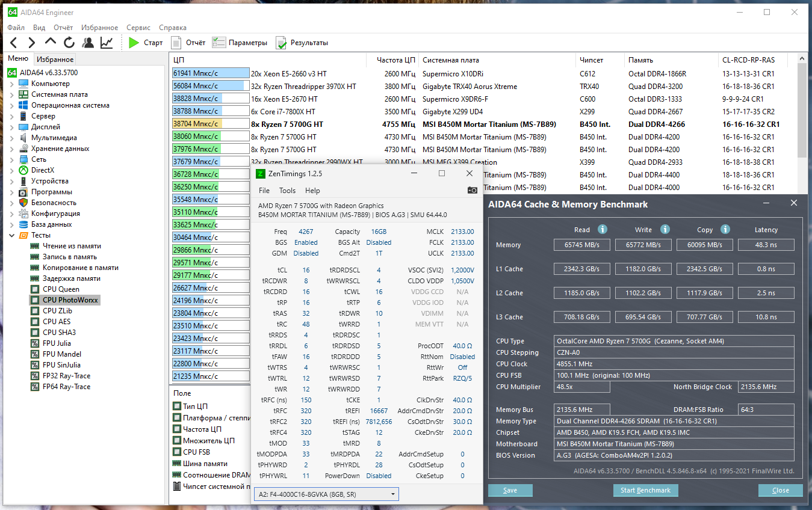The width and height of the screenshot is (812, 510).
Task: Expand the Хранение данных node chevron
Action: coord(12,149)
